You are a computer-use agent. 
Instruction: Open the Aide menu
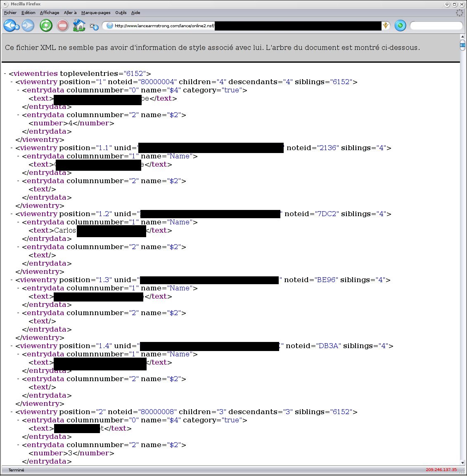tap(135, 13)
